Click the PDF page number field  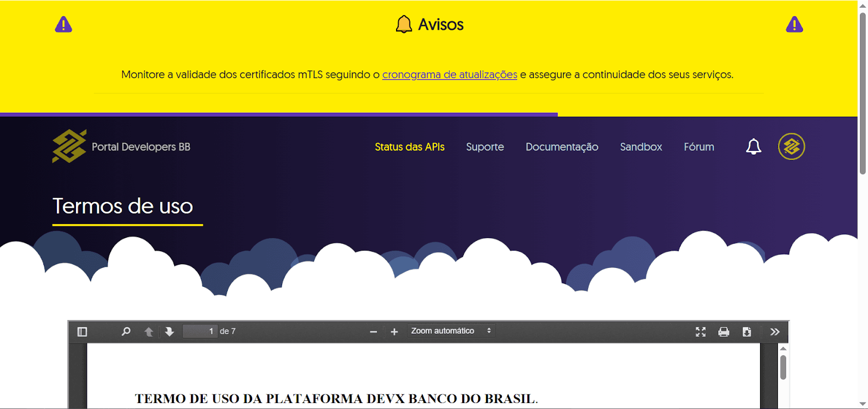tap(200, 331)
